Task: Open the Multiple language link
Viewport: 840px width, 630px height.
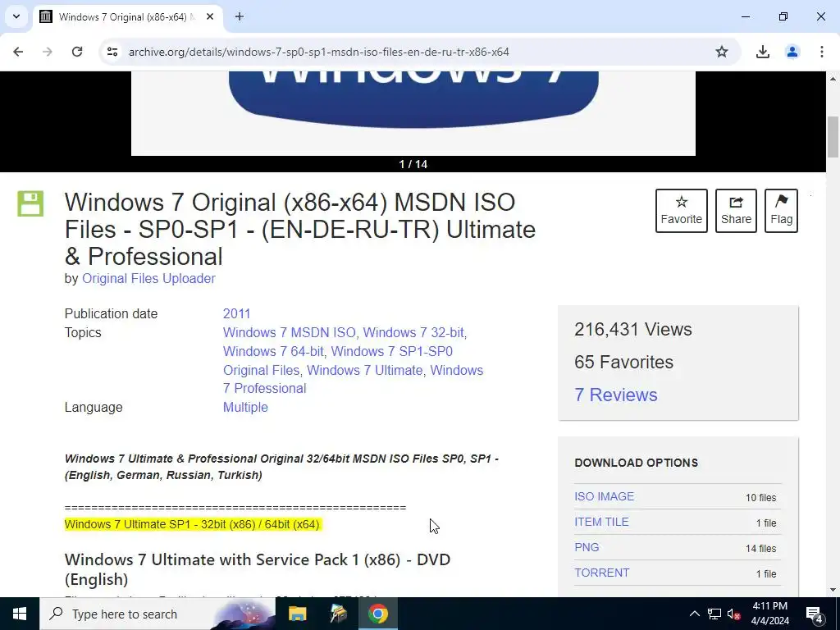Action: (x=245, y=407)
